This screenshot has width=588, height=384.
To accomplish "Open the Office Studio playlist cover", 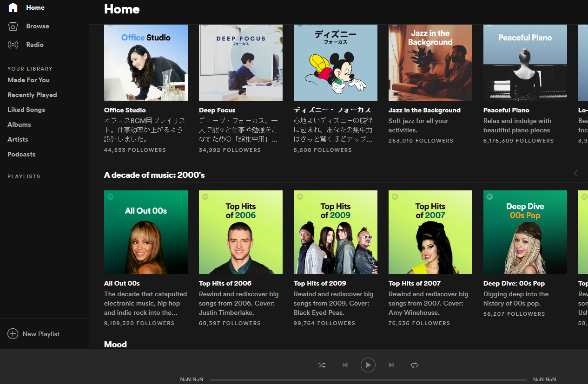I will pyautogui.click(x=146, y=63).
